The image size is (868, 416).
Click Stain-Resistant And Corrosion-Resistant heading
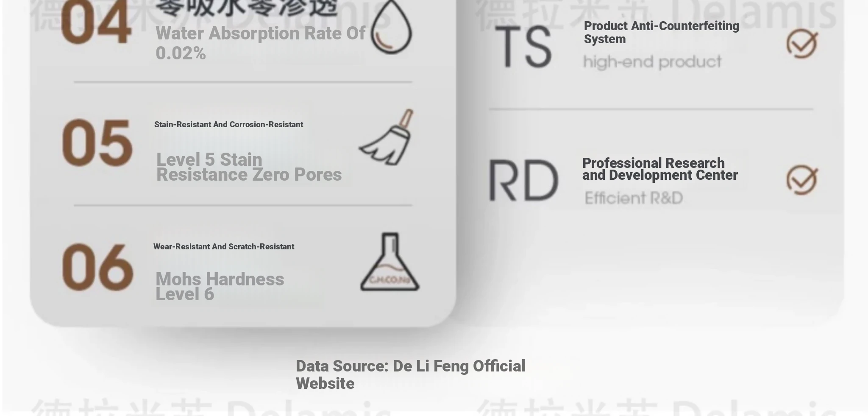coord(228,125)
